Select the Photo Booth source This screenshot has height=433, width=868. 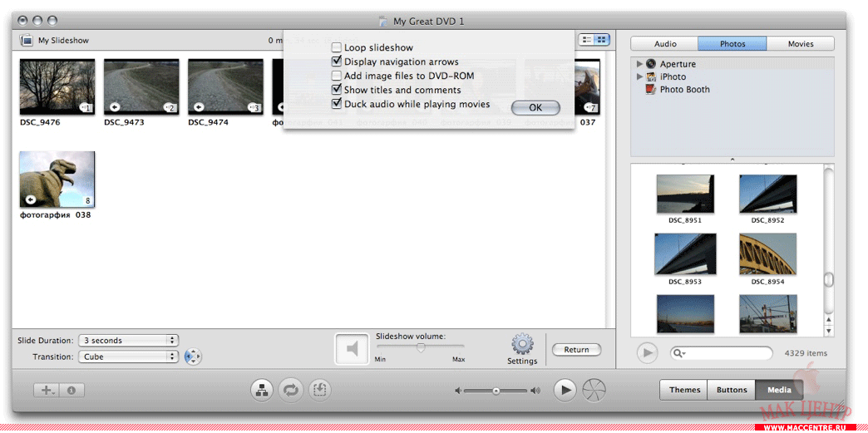click(678, 89)
